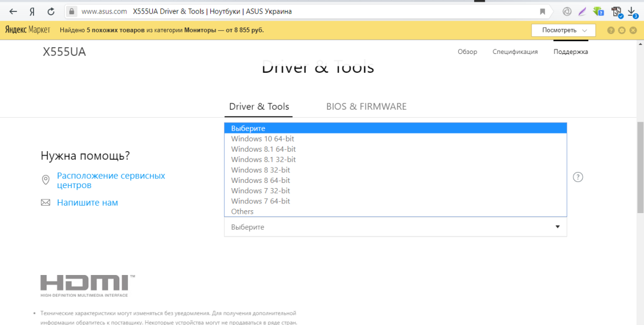Open Yandex Market bar settings gear
Image resolution: width=644 pixels, height=325 pixels.
click(x=622, y=30)
